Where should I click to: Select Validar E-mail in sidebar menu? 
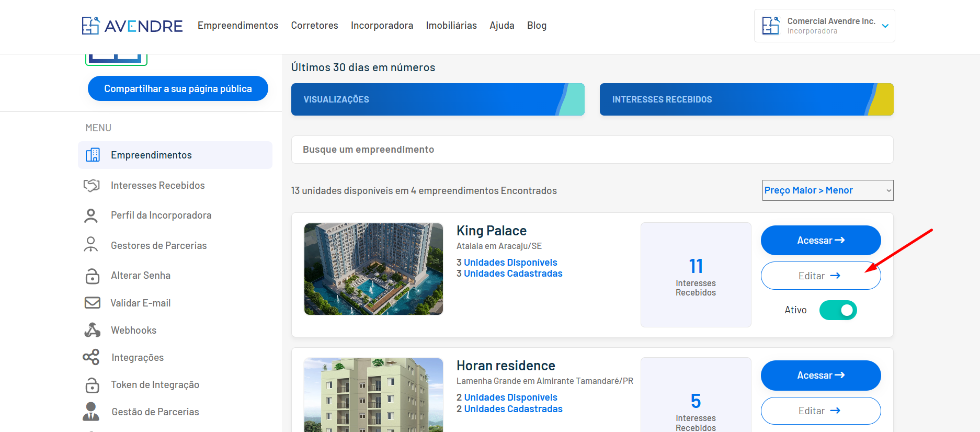coord(140,303)
